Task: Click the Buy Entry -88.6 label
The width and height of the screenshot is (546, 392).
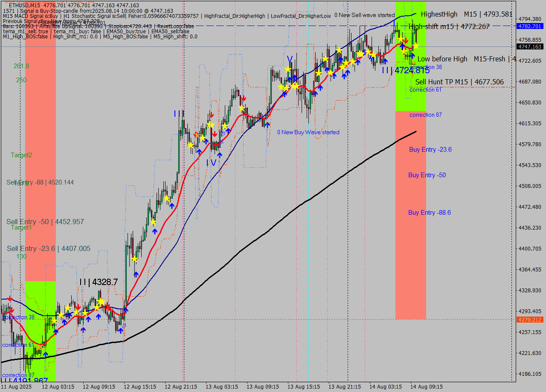Action: coord(429,213)
